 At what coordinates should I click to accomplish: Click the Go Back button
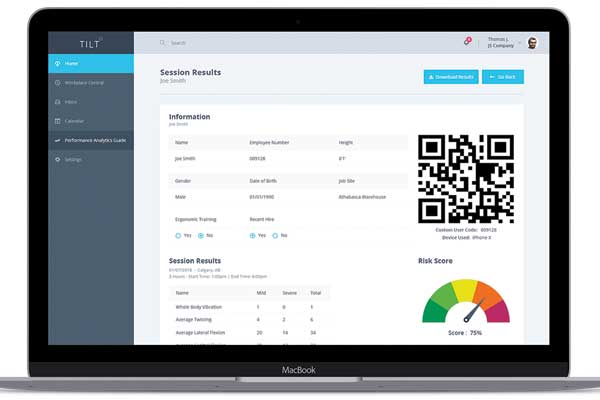503,77
